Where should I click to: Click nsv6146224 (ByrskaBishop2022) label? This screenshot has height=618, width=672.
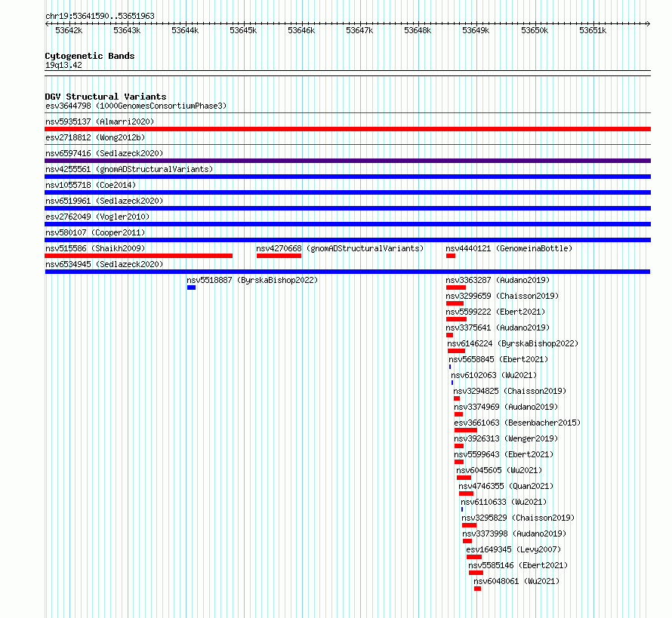tap(513, 343)
